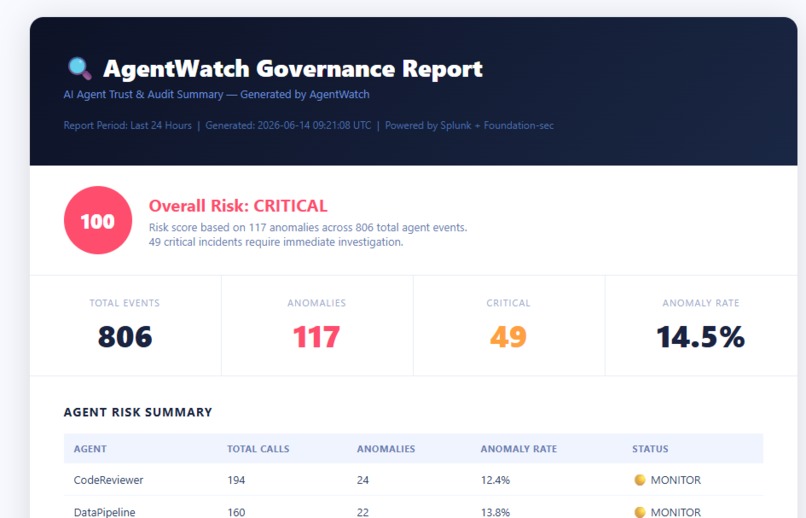
Task: Click the TOTAL EVENTS card label
Action: [x=125, y=303]
